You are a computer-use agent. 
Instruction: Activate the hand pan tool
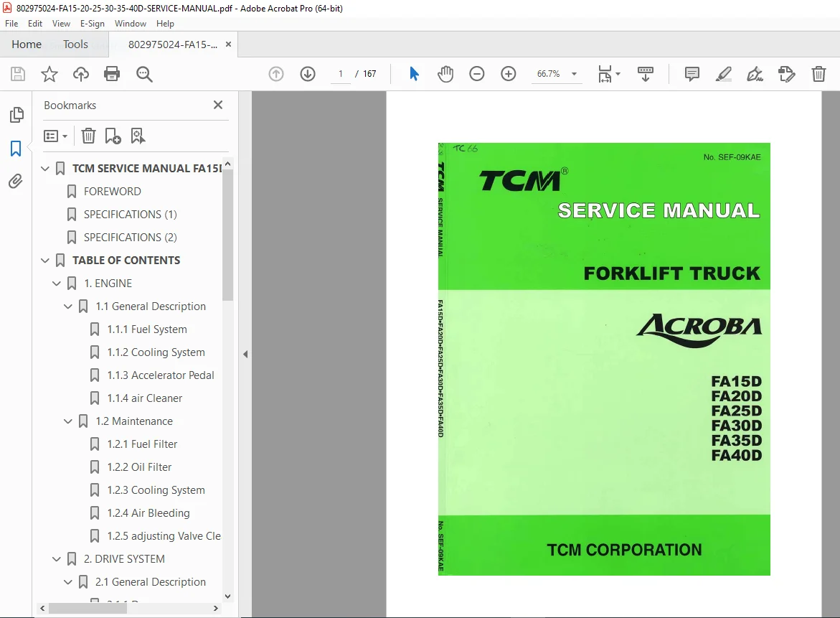coord(445,73)
